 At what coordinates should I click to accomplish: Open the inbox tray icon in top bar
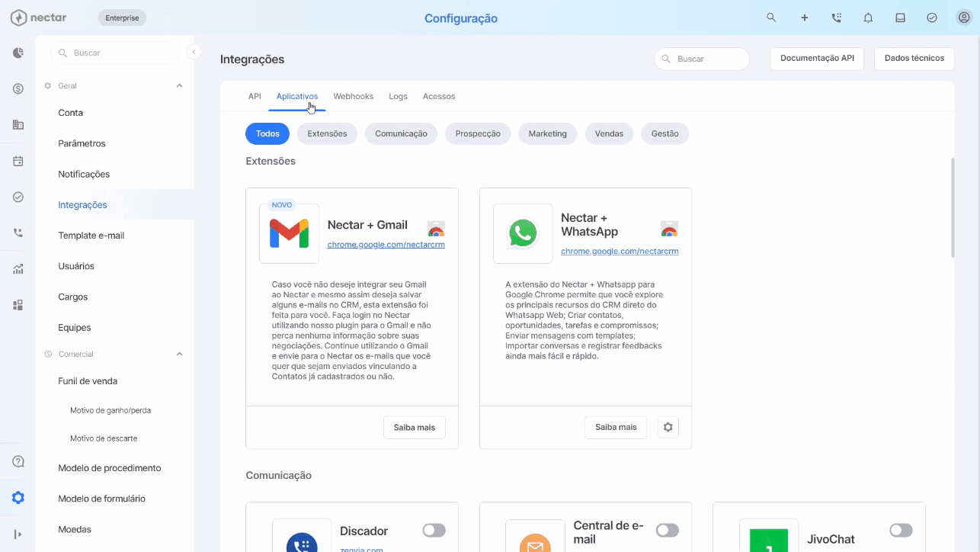(x=900, y=18)
